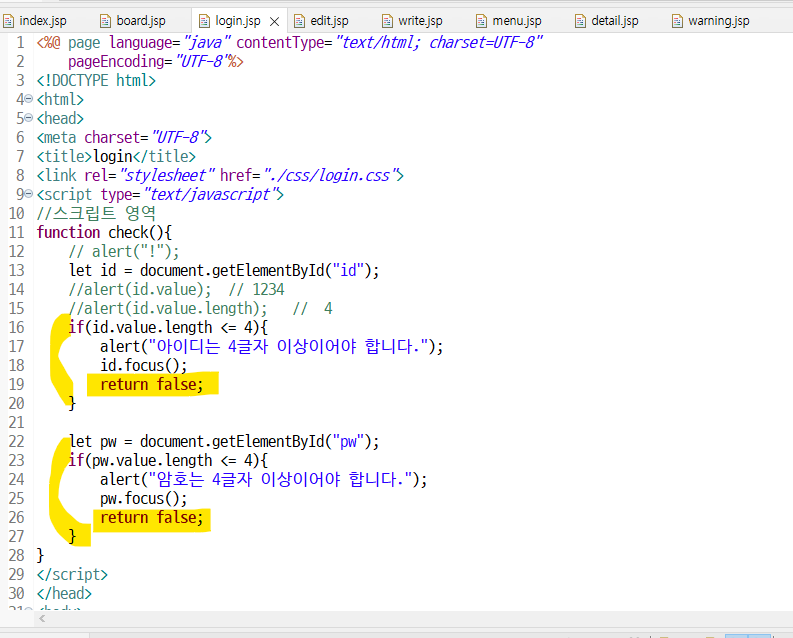Click the '<title>login</title>' line
The height and width of the screenshot is (638, 793).
116,156
